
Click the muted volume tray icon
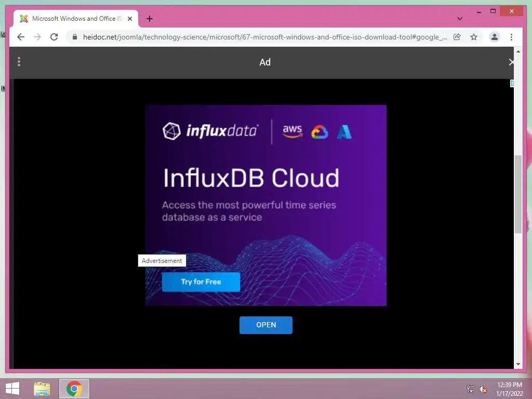(483, 389)
